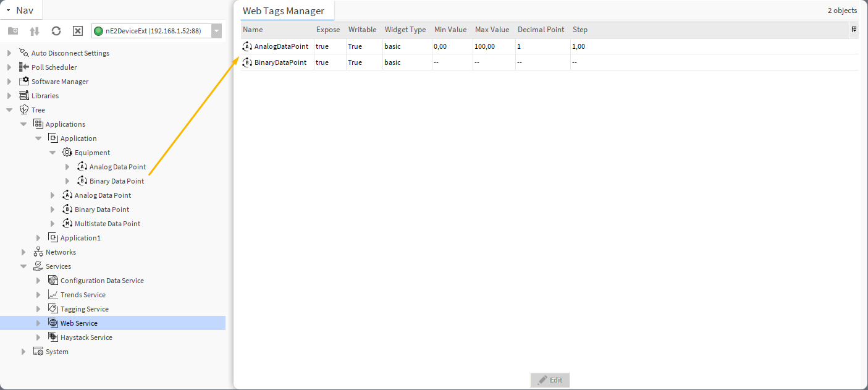Expand the Application1 node
The height and width of the screenshot is (390, 868).
[x=37, y=237]
